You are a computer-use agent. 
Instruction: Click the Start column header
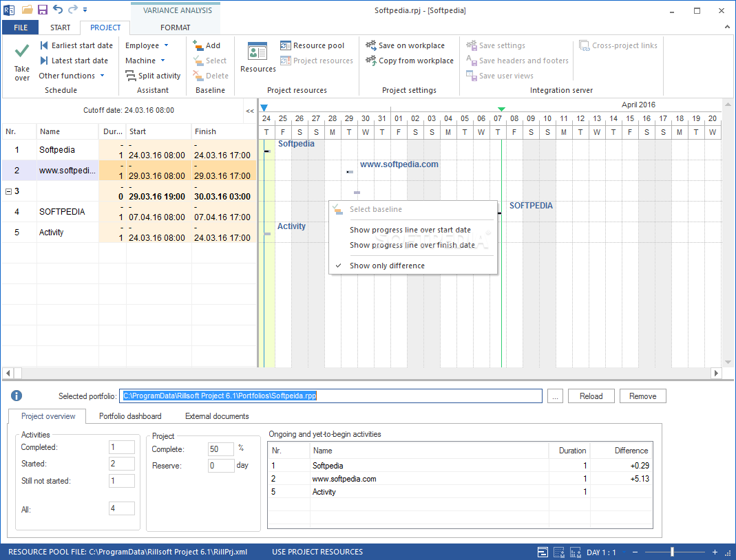click(x=158, y=131)
